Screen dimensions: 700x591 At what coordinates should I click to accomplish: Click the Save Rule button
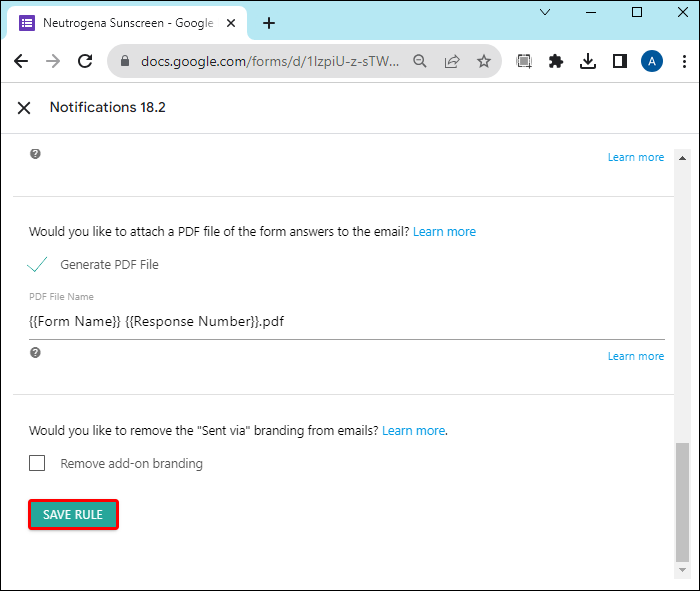[73, 515]
